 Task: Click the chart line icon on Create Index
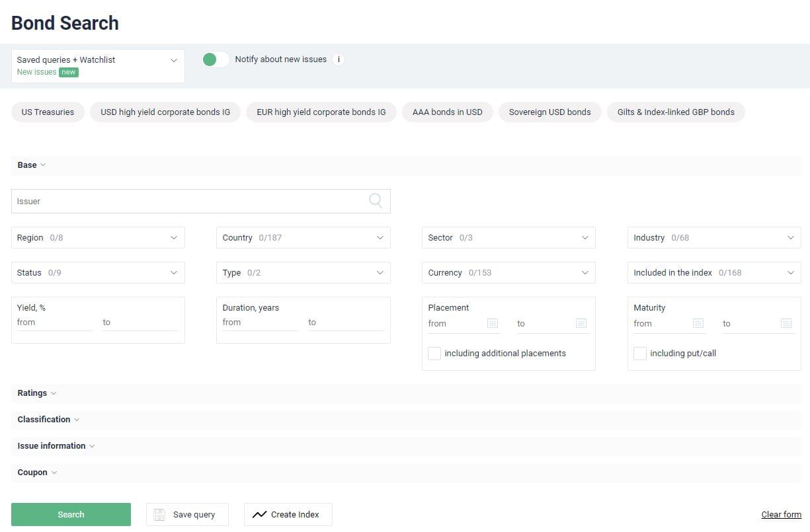[x=260, y=514]
